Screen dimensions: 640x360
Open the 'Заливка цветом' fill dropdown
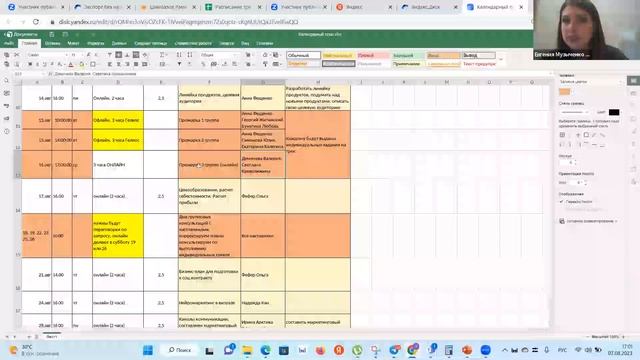click(590, 82)
